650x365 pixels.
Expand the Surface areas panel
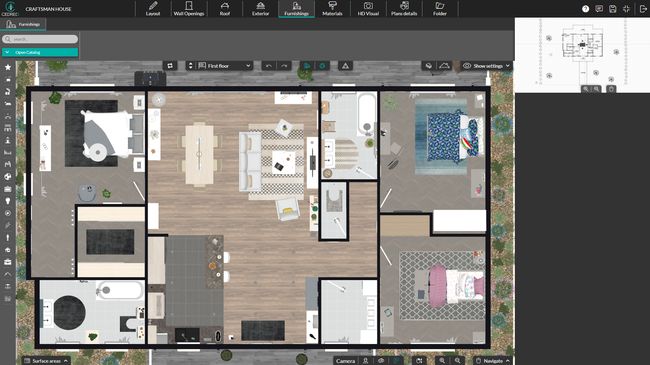click(x=46, y=361)
